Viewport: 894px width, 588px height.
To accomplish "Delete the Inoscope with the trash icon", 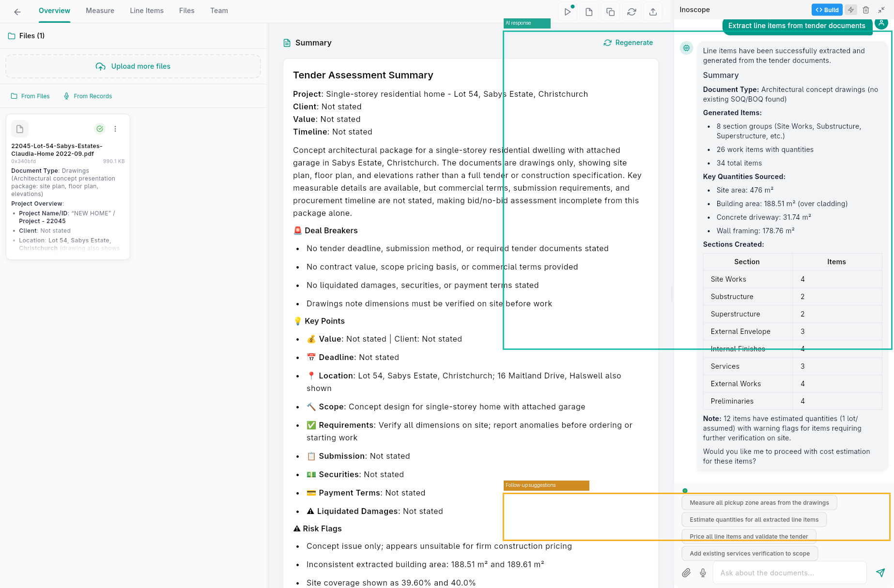I will [866, 10].
